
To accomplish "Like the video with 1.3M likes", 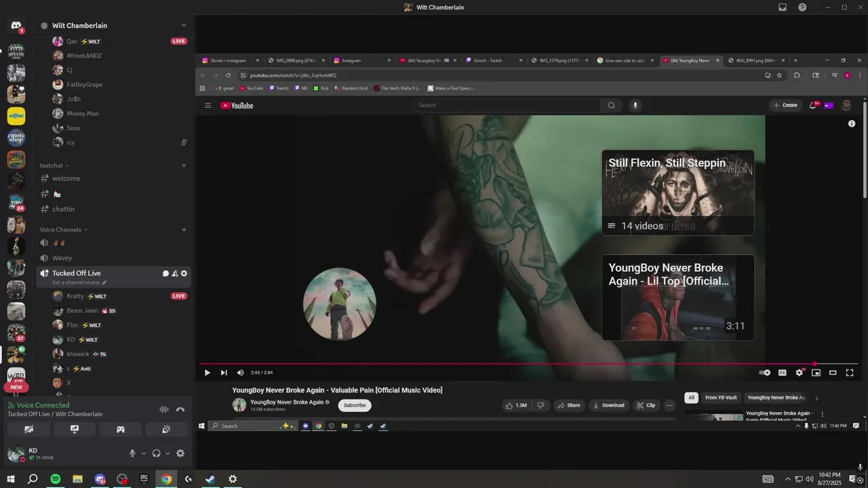I will [x=515, y=405].
